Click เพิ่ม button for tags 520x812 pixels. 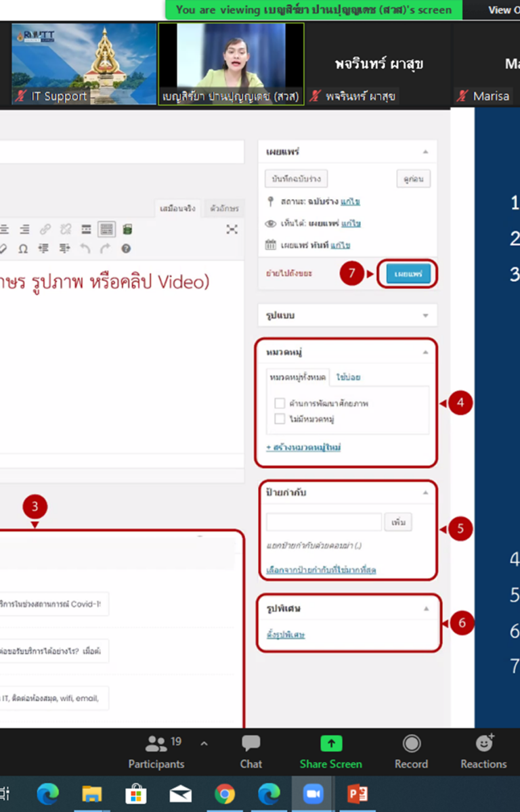398,522
